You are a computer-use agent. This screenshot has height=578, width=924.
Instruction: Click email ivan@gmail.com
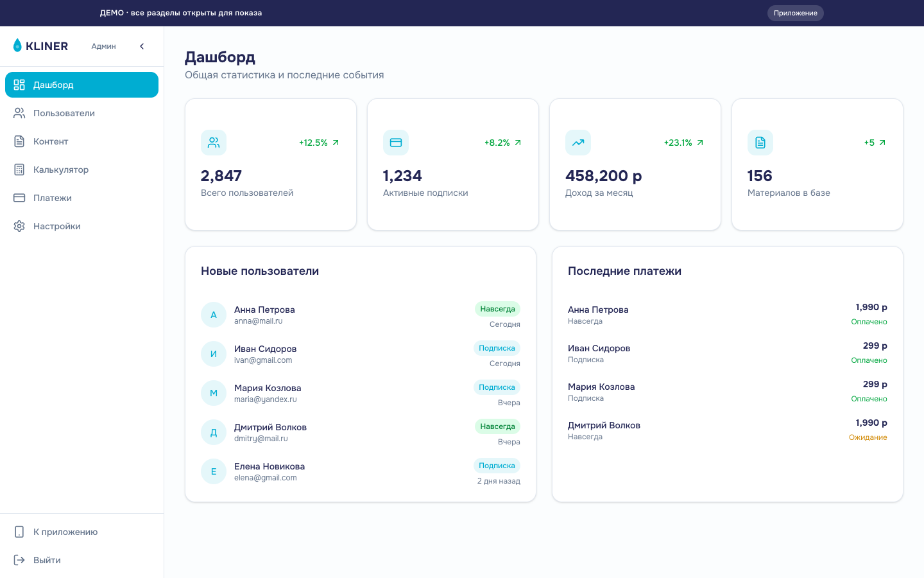[263, 360]
